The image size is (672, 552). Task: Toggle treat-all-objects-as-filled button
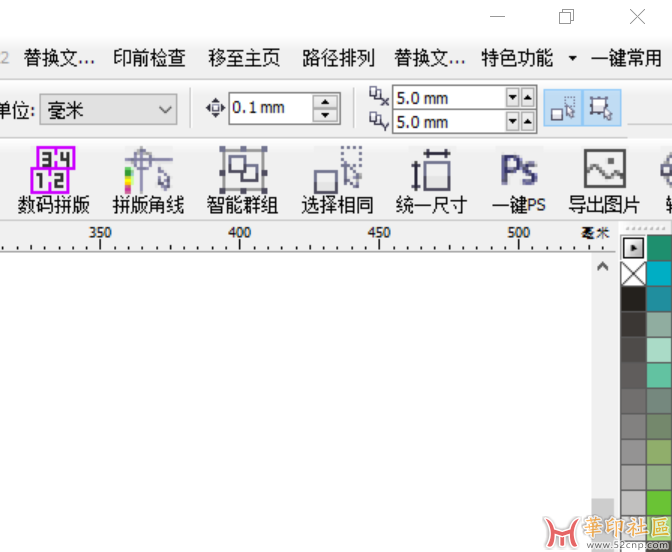[563, 108]
